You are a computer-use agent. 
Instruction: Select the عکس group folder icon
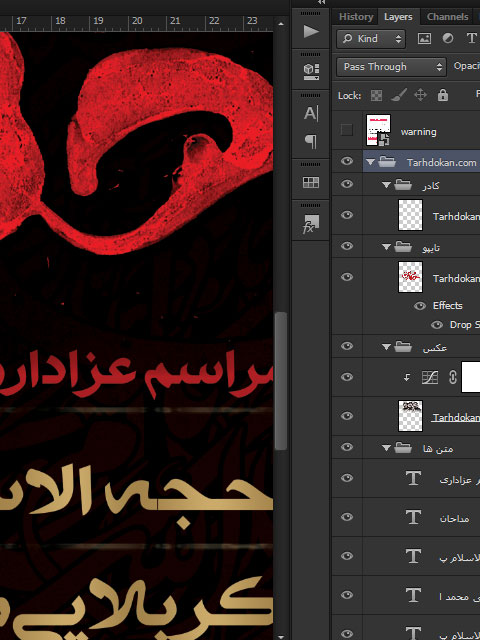pyautogui.click(x=403, y=347)
